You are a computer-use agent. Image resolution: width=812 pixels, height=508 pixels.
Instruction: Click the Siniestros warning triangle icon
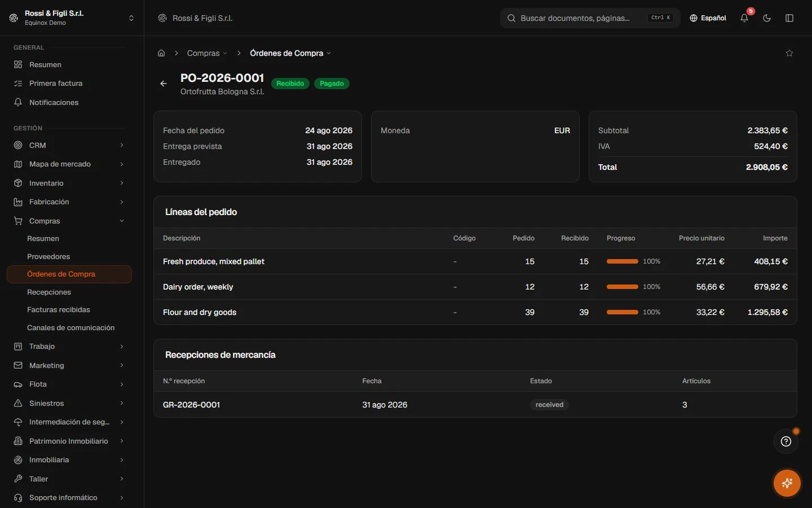click(x=18, y=403)
